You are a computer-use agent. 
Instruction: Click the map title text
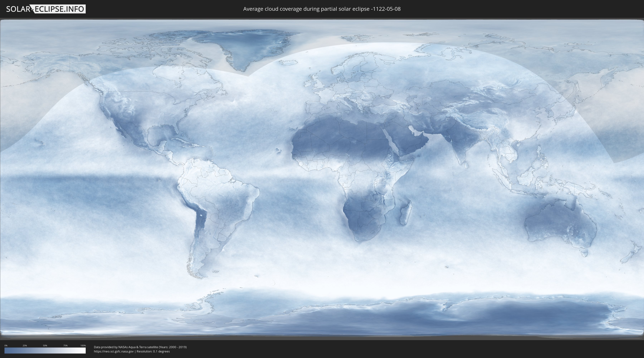click(322, 9)
